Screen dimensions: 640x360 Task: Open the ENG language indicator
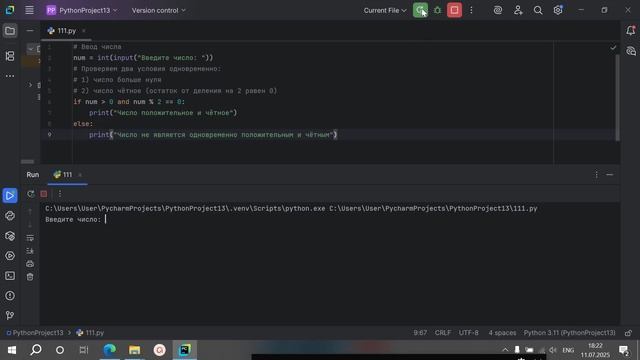568,350
